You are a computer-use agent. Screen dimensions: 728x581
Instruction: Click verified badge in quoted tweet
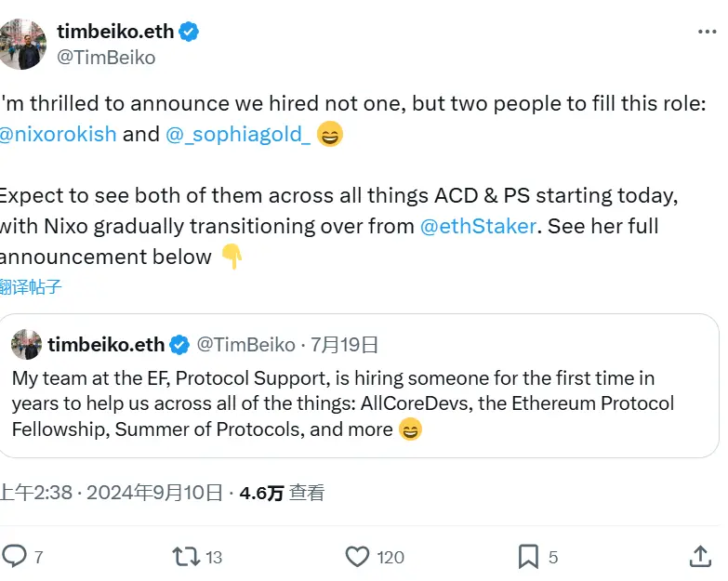click(x=179, y=345)
